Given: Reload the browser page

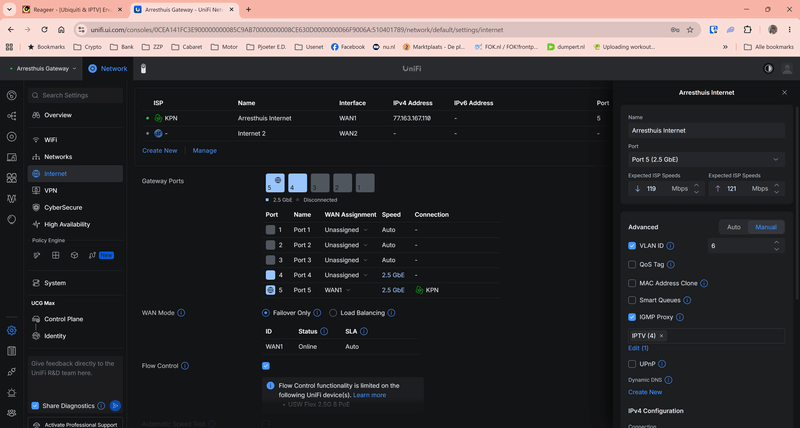Looking at the screenshot, I should [x=44, y=30].
